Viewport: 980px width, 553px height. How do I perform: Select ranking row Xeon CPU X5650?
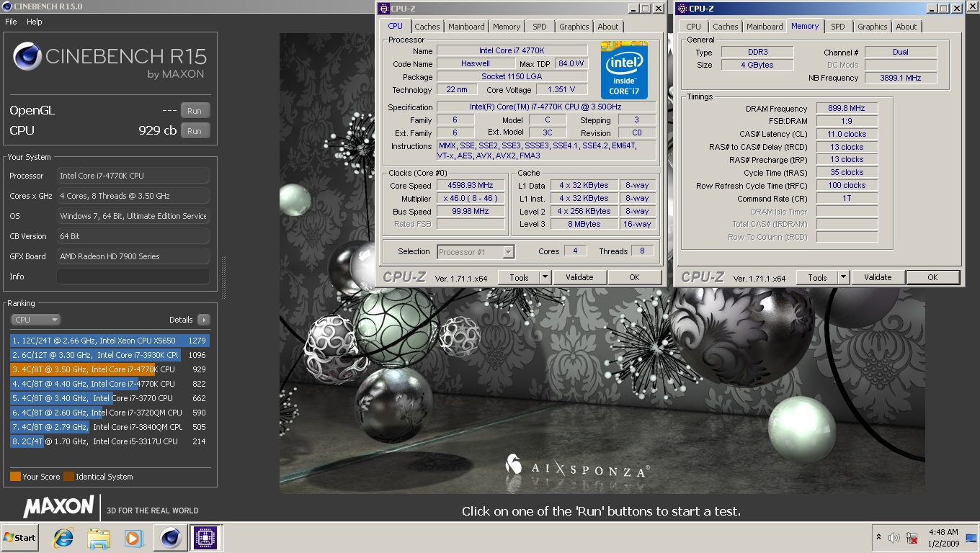tap(110, 341)
